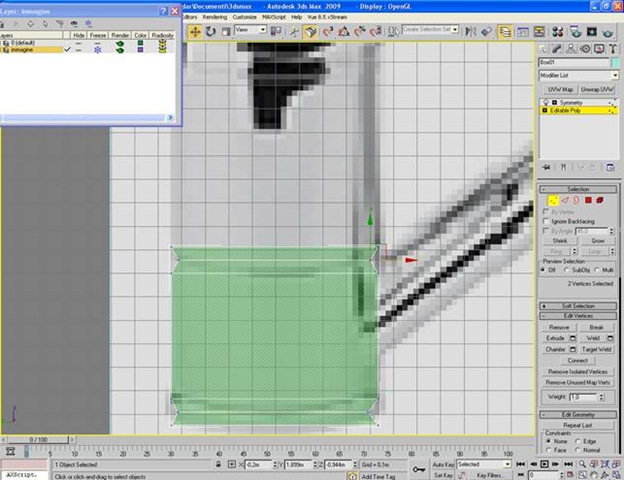Open the Customize menu
This screenshot has height=480, width=624.
click(x=245, y=17)
